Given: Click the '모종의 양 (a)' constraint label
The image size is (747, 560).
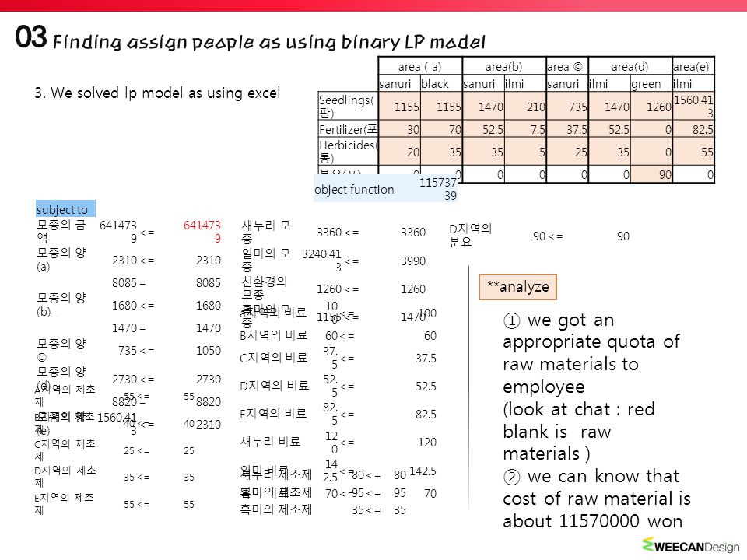Looking at the screenshot, I should point(61,259).
